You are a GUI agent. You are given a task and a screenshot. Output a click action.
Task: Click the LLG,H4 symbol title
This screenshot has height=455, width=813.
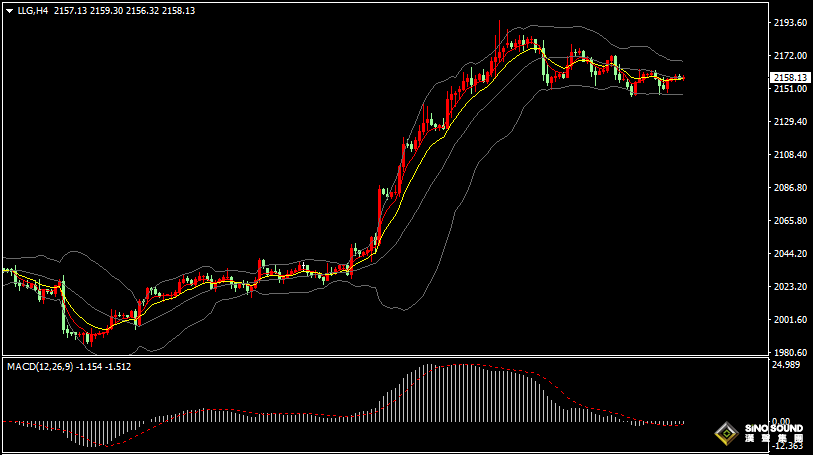(x=33, y=10)
